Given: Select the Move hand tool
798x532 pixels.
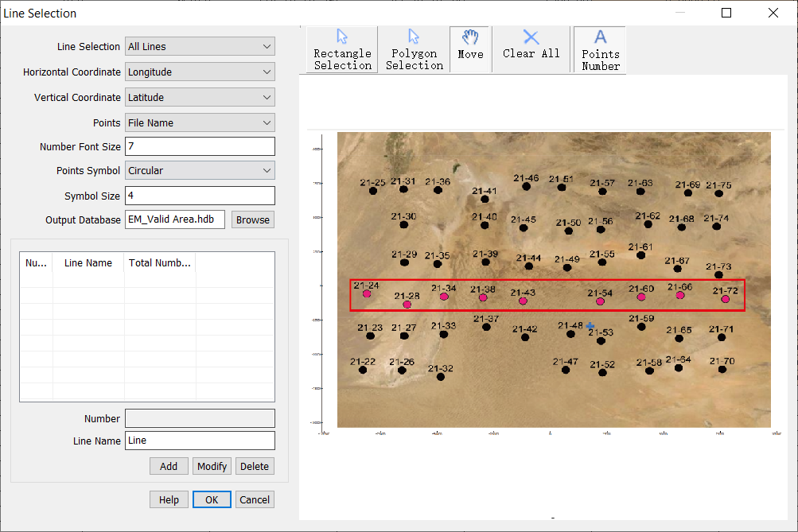Looking at the screenshot, I should pos(470,50).
